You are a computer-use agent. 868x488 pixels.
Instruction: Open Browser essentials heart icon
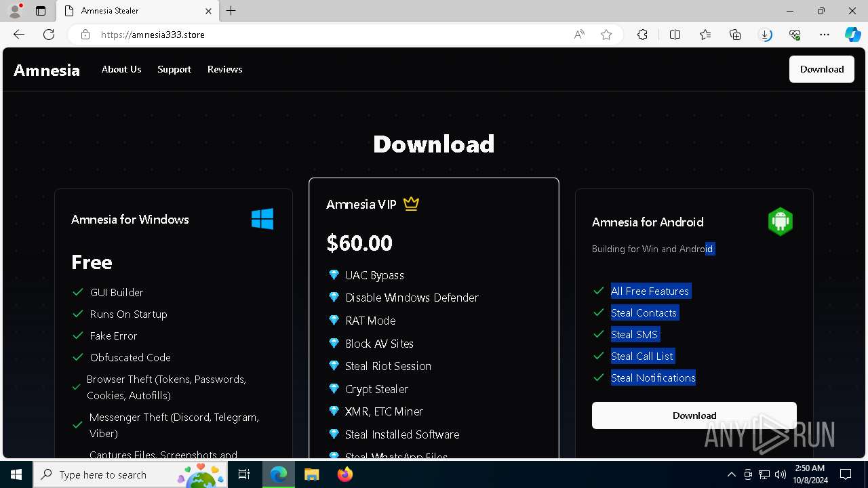(795, 35)
